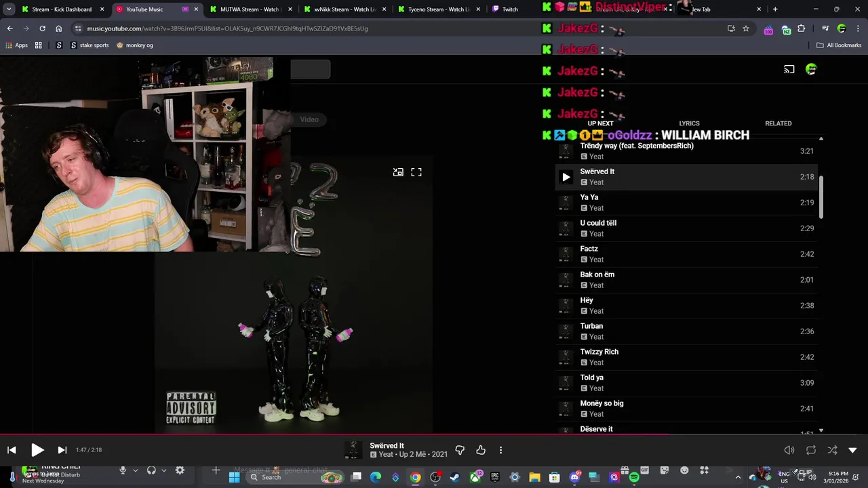Switch to the Lyrics tab
Screen dimensions: 868x488
[689, 123]
